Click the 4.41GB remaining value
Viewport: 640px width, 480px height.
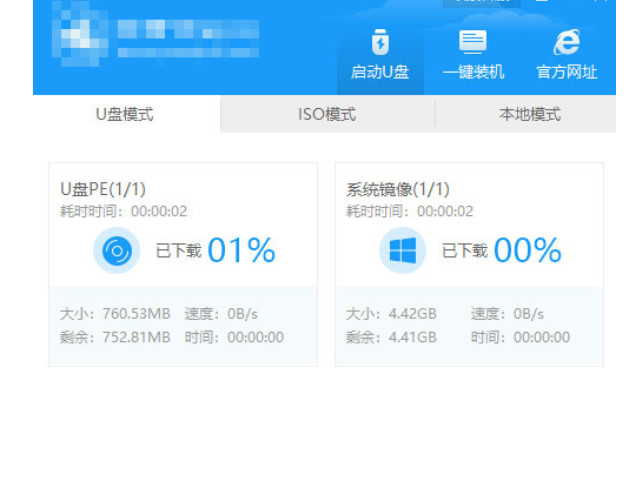click(x=413, y=338)
